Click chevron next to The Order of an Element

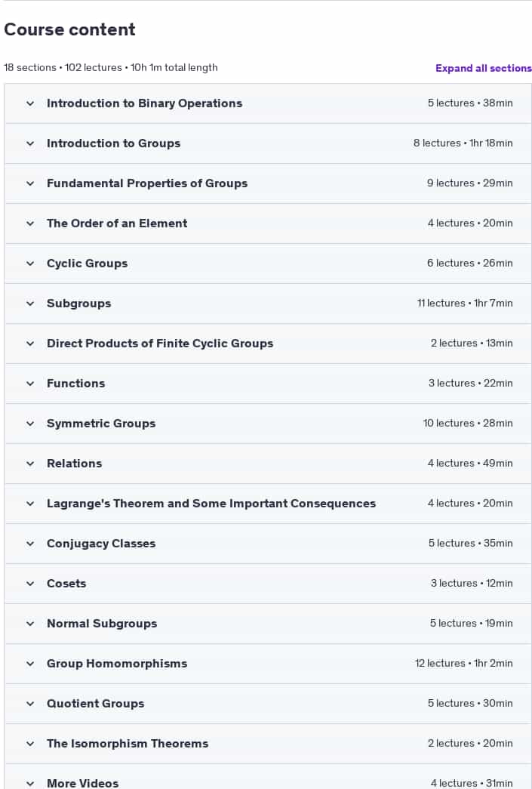pyautogui.click(x=30, y=223)
